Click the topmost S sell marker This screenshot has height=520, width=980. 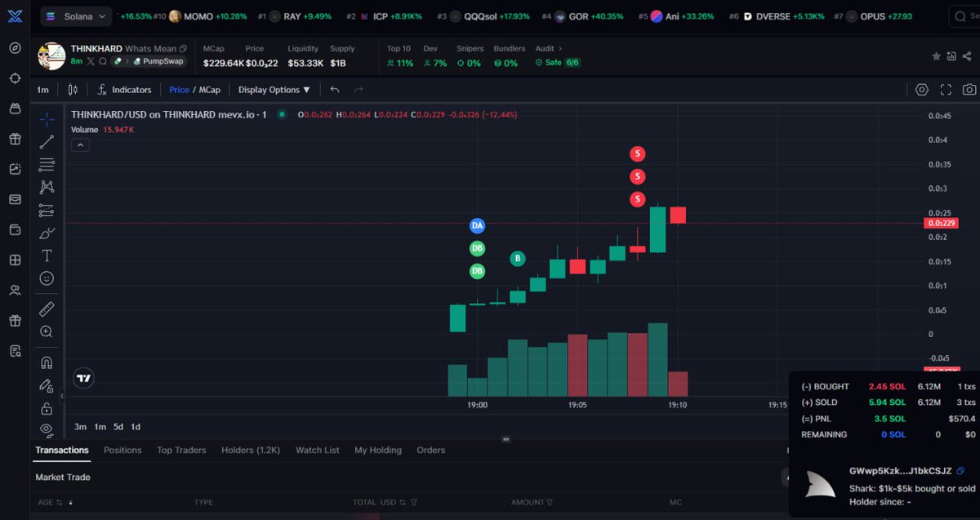638,153
